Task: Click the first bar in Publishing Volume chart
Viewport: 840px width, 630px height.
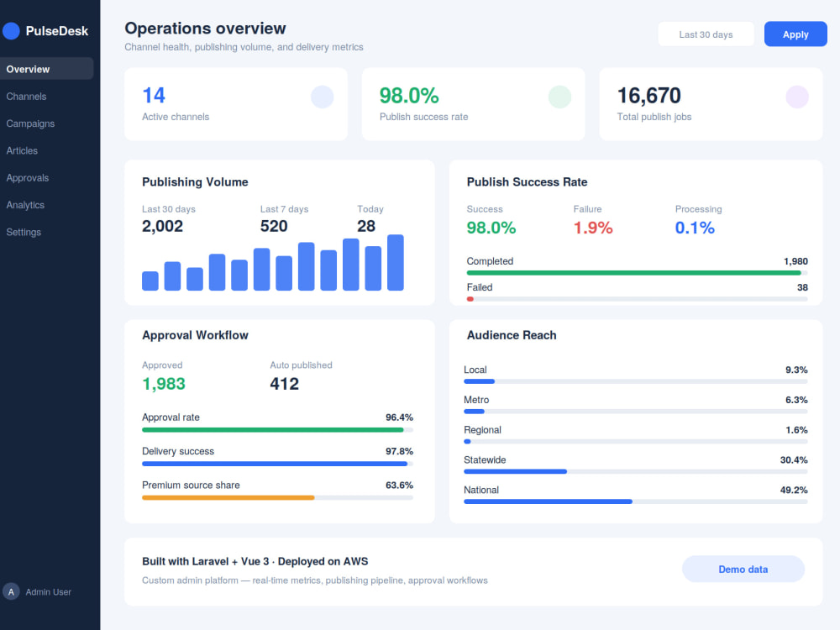Action: coord(150,281)
